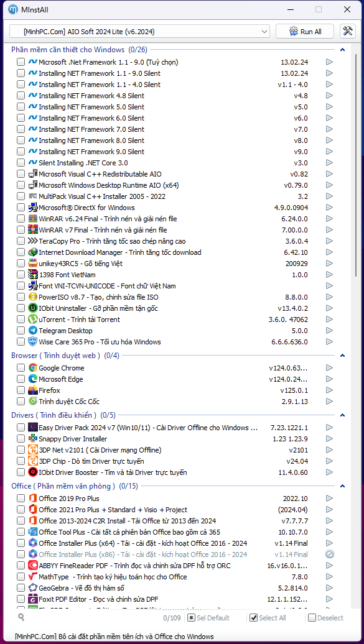This screenshot has width=364, height=644.
Task: Click the PowerISO disc icon
Action: tap(33, 297)
